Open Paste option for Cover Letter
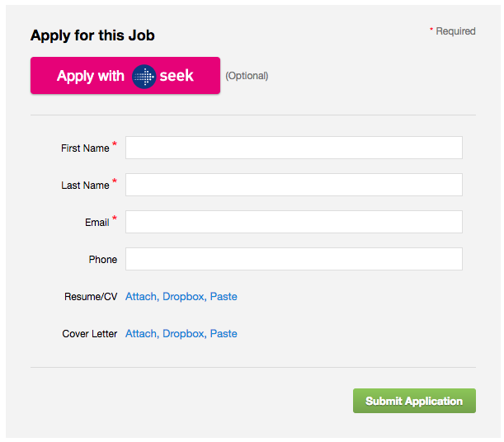504x442 pixels. tap(224, 333)
